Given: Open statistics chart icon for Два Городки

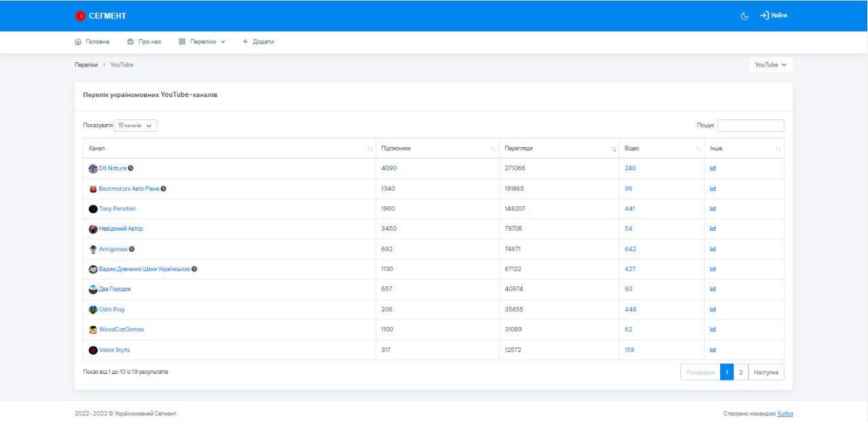Looking at the screenshot, I should tap(713, 289).
